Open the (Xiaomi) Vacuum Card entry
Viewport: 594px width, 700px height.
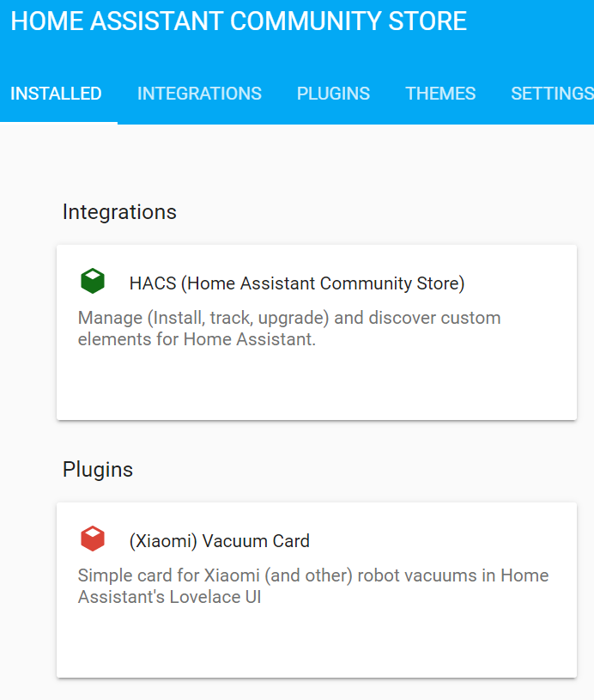[x=219, y=541]
